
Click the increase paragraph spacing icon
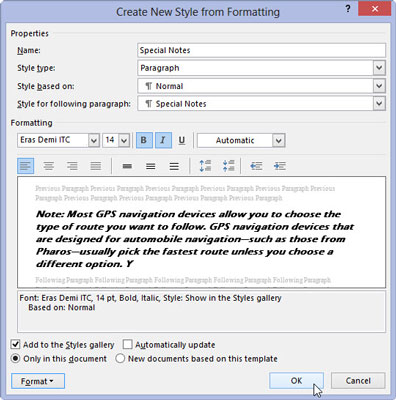205,166
